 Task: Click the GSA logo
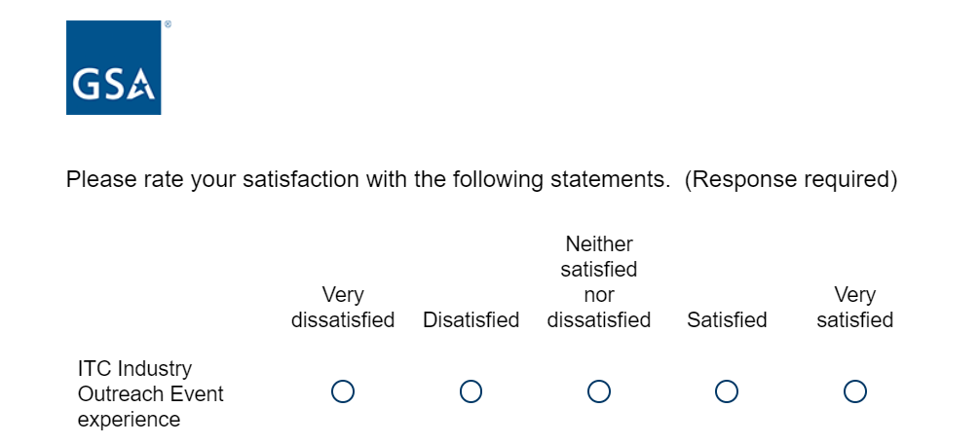coord(113,67)
